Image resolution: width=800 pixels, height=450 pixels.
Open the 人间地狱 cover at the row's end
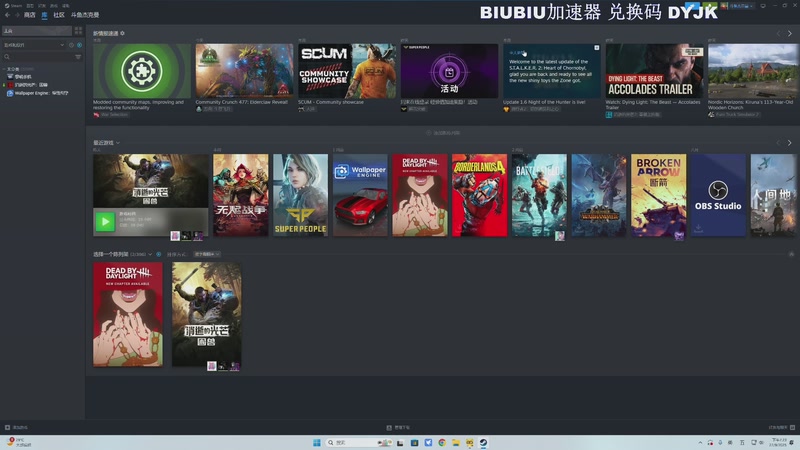pos(774,195)
